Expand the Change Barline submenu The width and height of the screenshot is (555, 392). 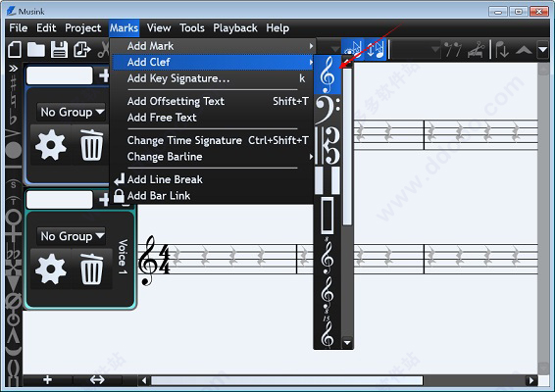pos(214,157)
